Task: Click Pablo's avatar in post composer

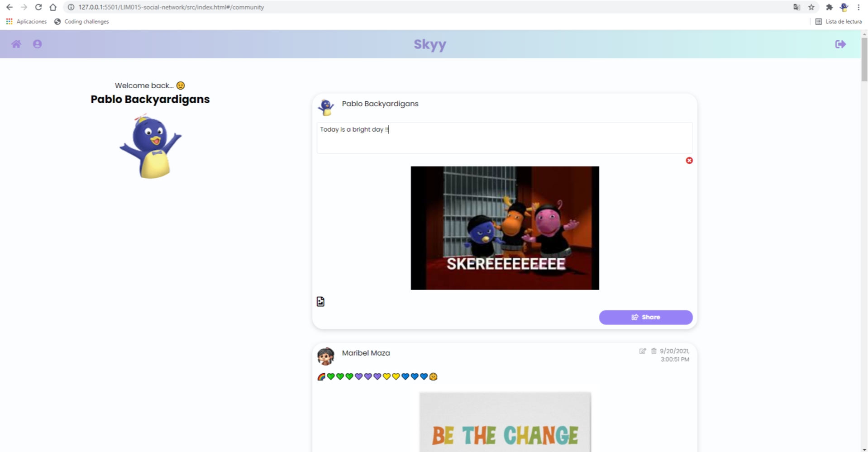Action: (326, 107)
